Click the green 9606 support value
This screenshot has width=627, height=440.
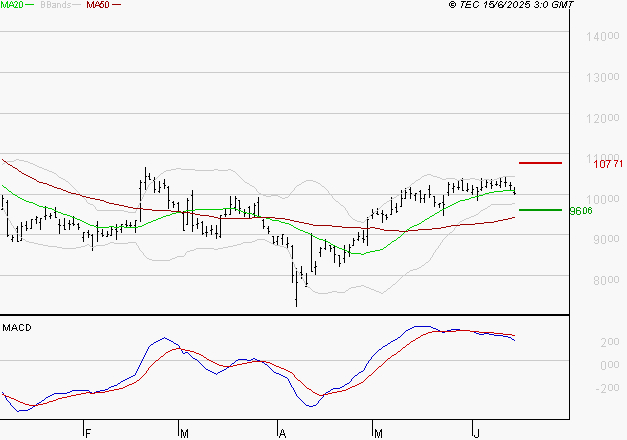coord(581,211)
